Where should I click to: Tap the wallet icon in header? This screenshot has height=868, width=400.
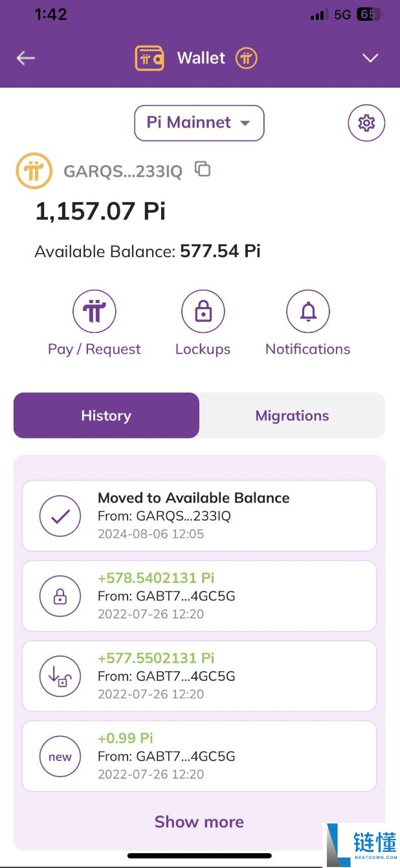pyautogui.click(x=150, y=58)
